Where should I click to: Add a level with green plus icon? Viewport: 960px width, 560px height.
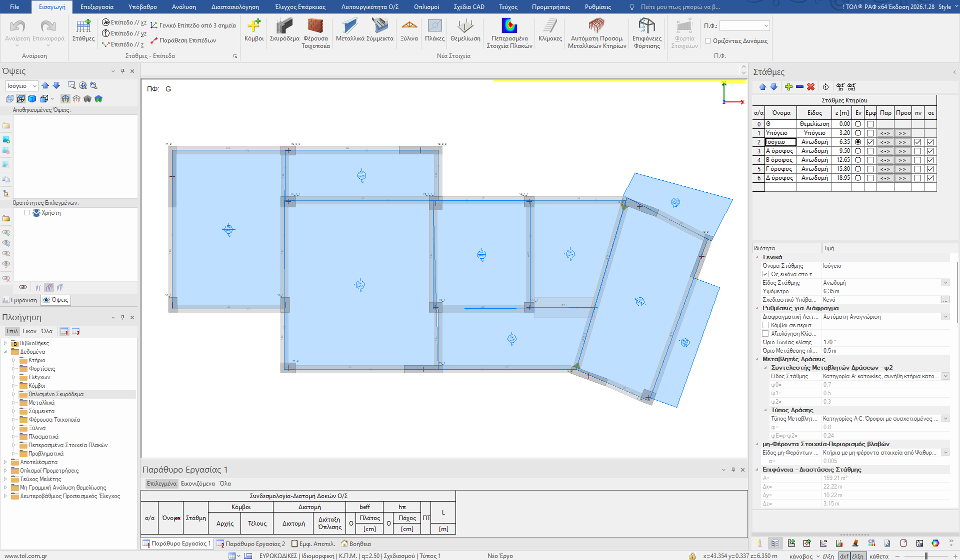(788, 87)
